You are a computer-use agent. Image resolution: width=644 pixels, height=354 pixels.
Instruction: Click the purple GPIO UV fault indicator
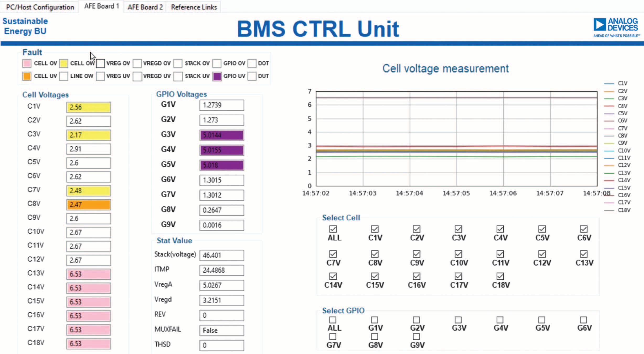tap(217, 76)
